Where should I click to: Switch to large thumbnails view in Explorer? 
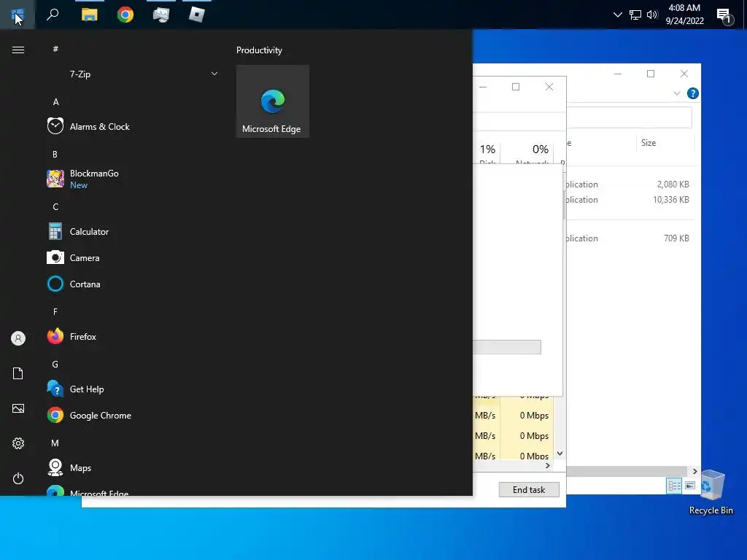(690, 486)
